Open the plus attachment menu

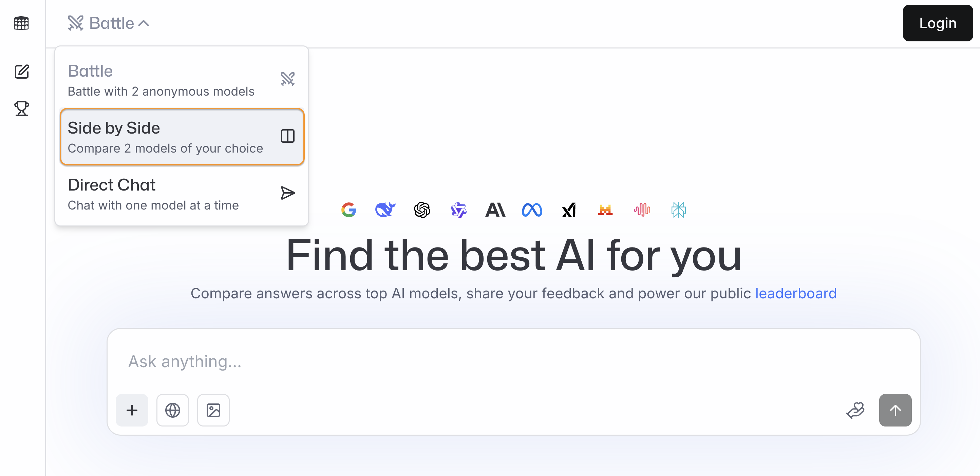132,410
